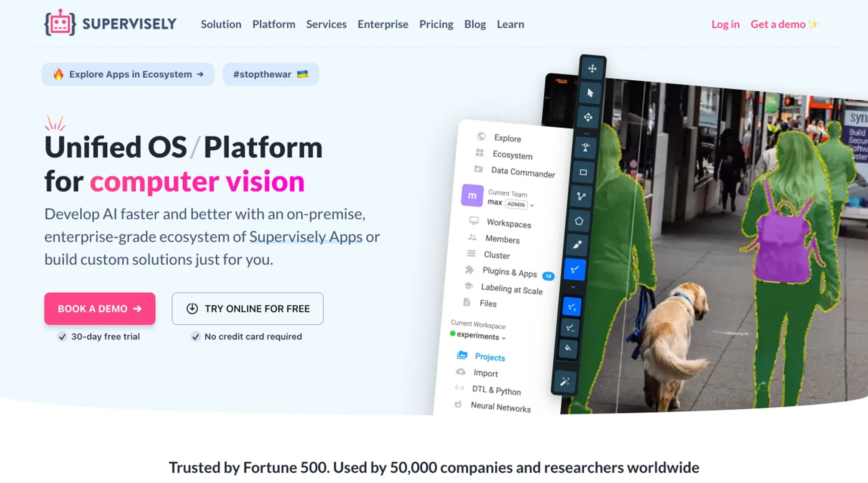Click the fill bucket tool icon
The image size is (868, 483).
coord(568,348)
